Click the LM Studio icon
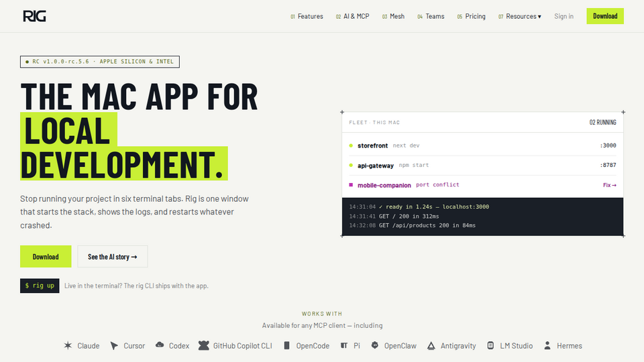The height and width of the screenshot is (362, 644). (490, 346)
